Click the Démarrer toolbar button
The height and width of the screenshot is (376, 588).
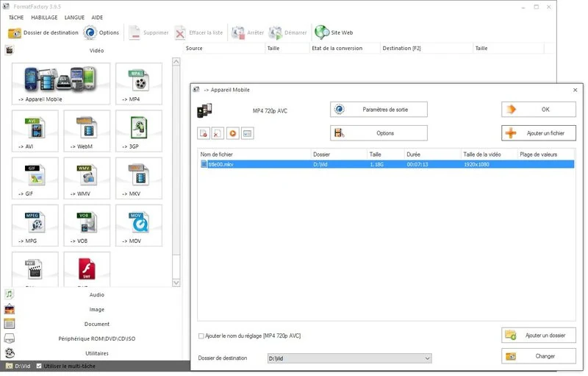288,32
